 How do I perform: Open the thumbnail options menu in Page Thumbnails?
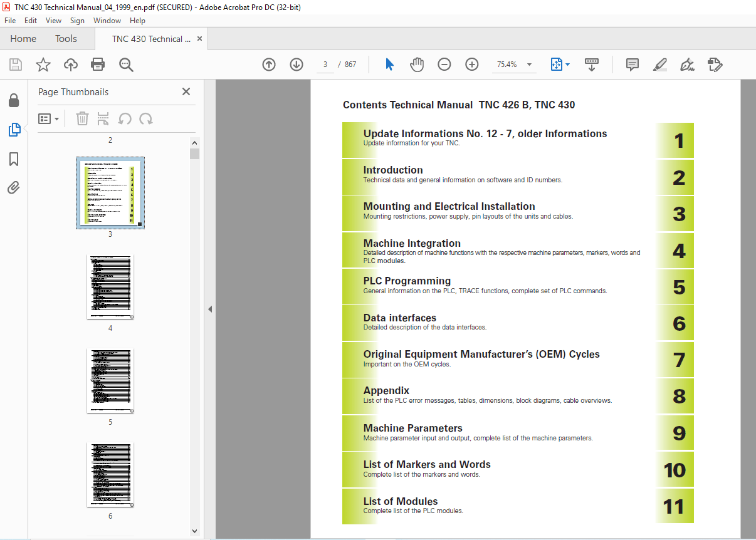[49, 118]
